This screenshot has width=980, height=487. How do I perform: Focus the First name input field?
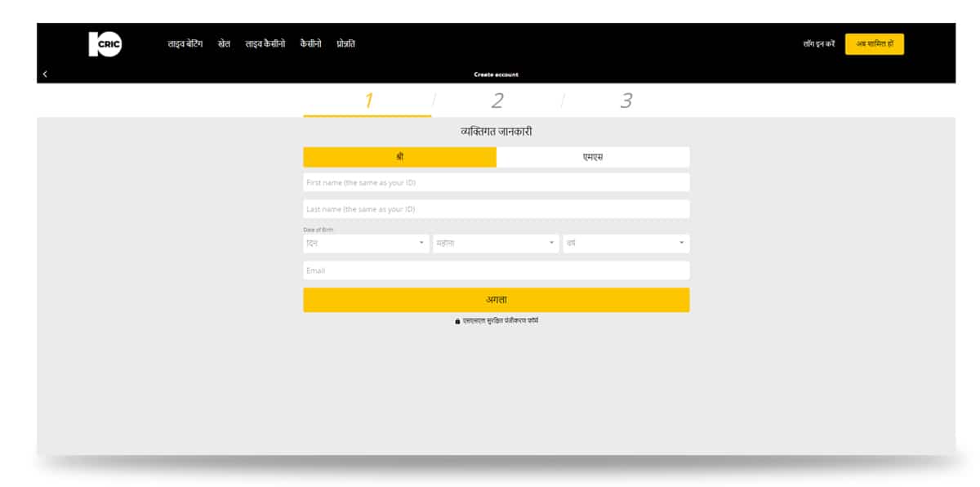pos(497,182)
